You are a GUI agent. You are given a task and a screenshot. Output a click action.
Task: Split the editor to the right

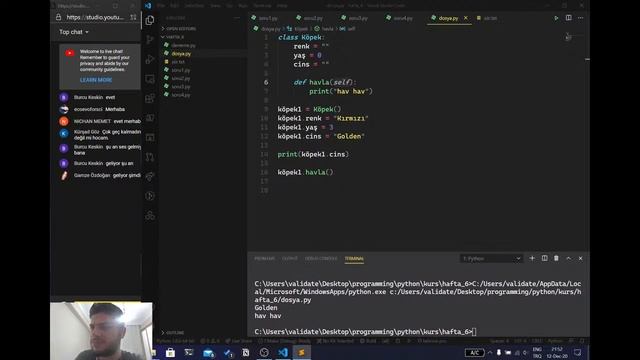click(569, 18)
